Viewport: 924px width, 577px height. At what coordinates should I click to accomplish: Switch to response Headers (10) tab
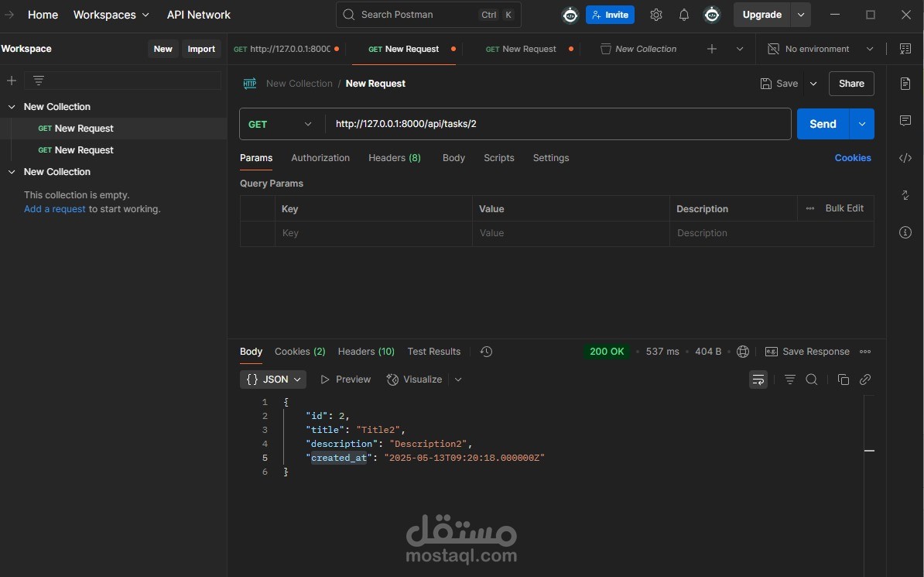366,352
